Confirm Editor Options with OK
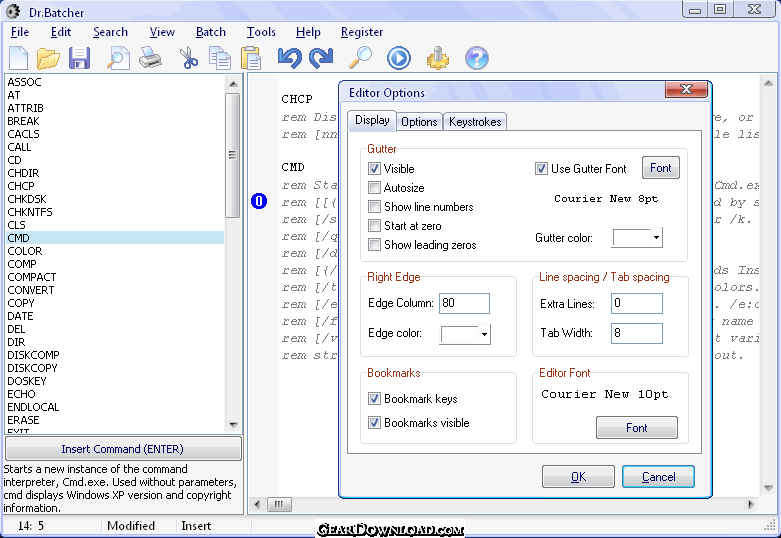This screenshot has width=781, height=538. 578,477
